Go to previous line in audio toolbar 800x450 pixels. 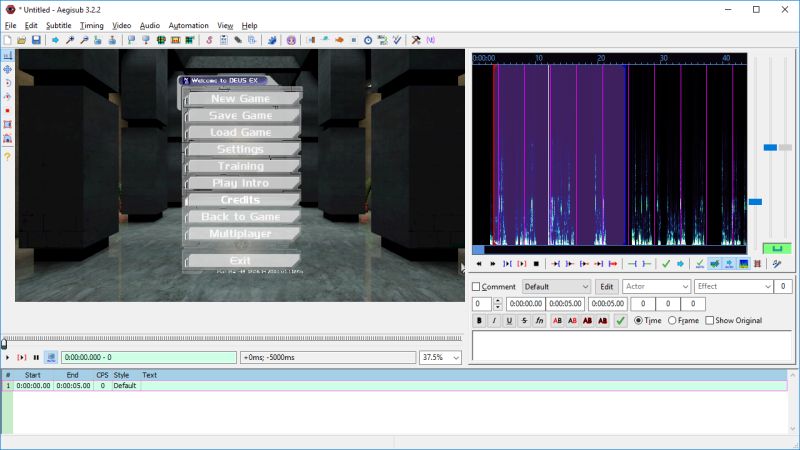click(479, 264)
